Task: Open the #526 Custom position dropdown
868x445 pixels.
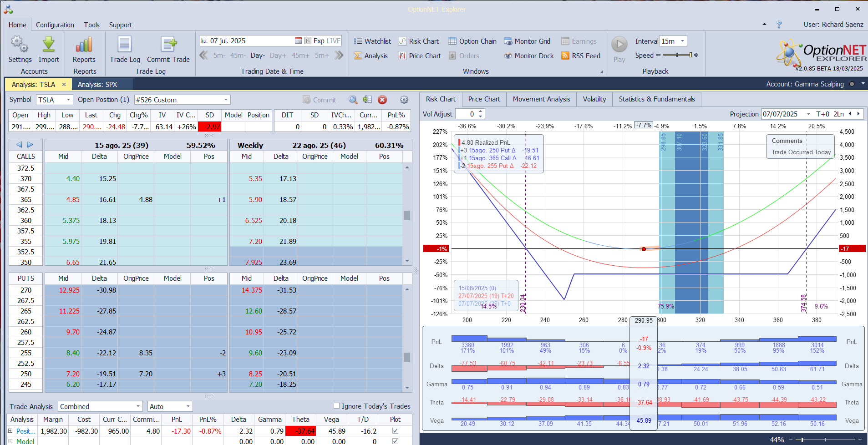Action: [x=226, y=100]
